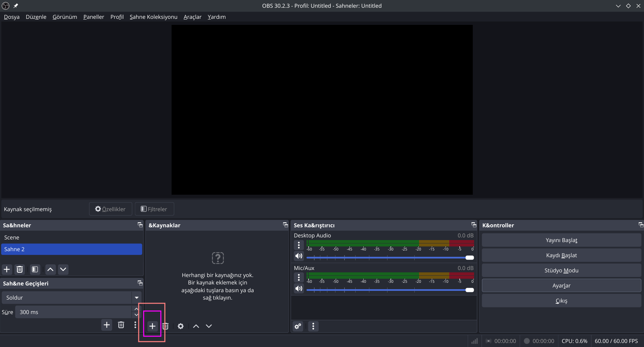Click the 300 ms duration field
Image resolution: width=644 pixels, height=347 pixels.
73,312
